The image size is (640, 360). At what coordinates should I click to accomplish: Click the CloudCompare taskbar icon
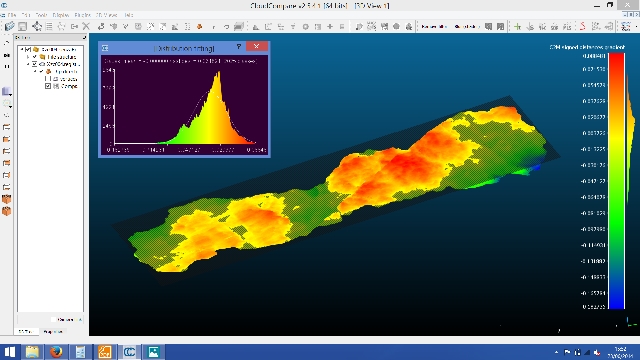(x=129, y=352)
